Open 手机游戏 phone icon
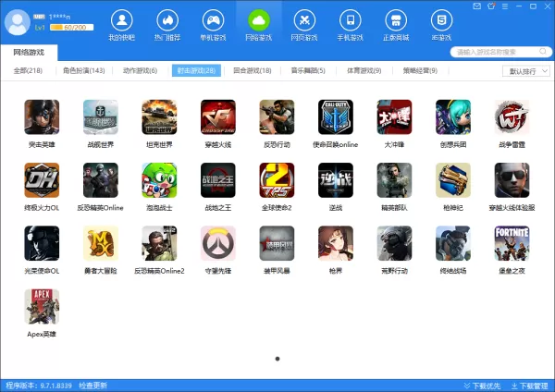The height and width of the screenshot is (392, 555). (x=350, y=20)
